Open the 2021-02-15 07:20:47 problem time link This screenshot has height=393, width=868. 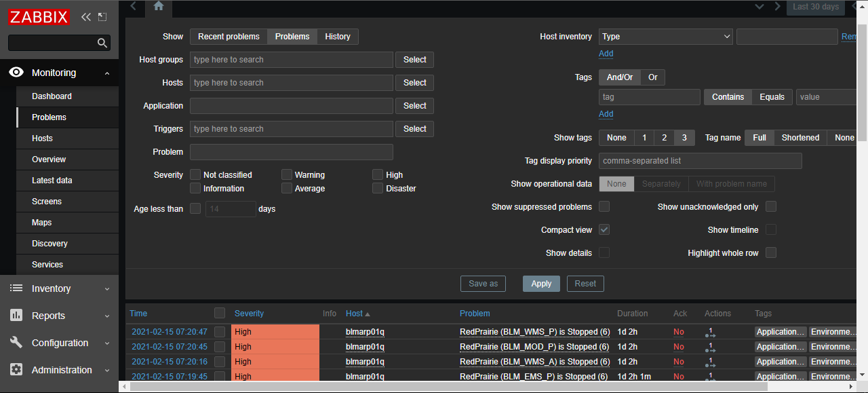coord(170,332)
